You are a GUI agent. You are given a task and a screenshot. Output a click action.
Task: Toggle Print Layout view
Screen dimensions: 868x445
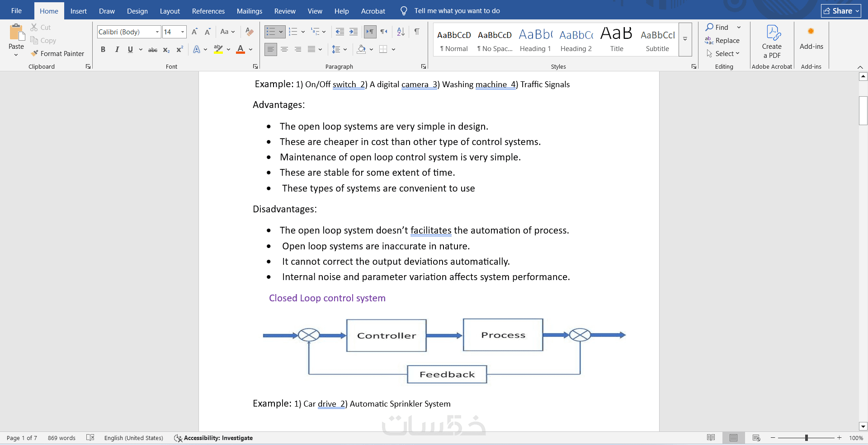pos(733,438)
